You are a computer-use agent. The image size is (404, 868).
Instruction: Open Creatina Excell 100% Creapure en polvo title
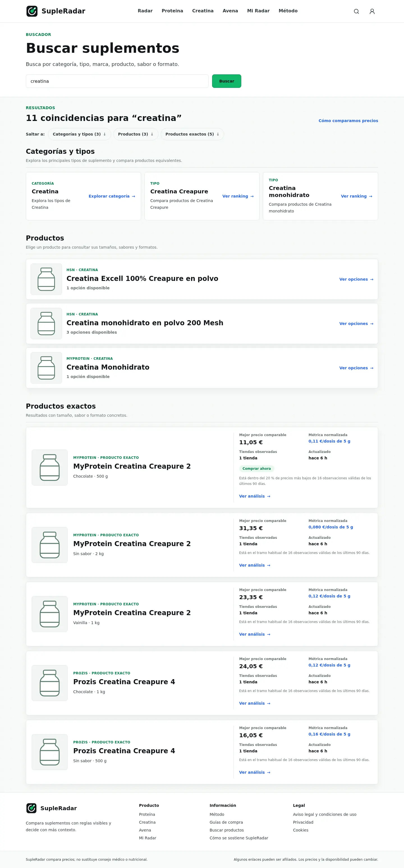pyautogui.click(x=142, y=278)
